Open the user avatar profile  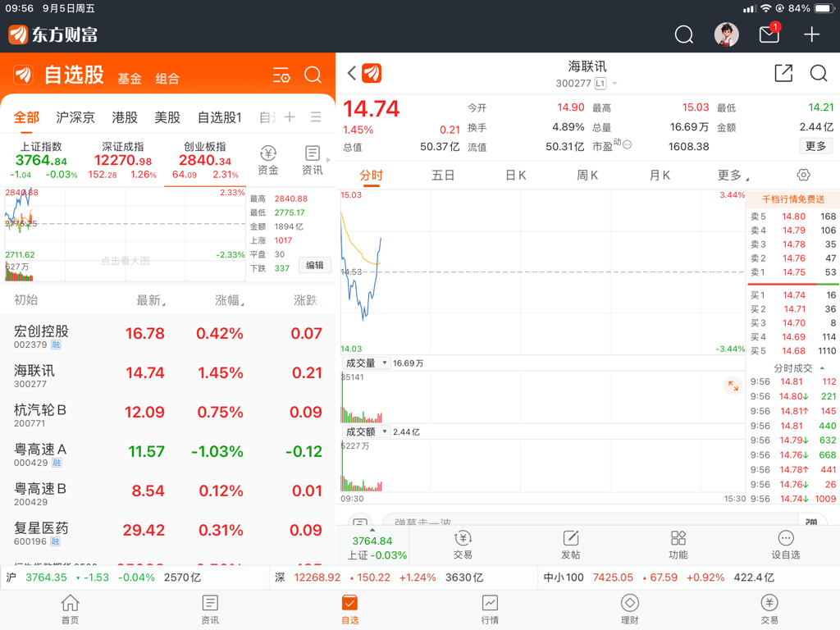727,34
